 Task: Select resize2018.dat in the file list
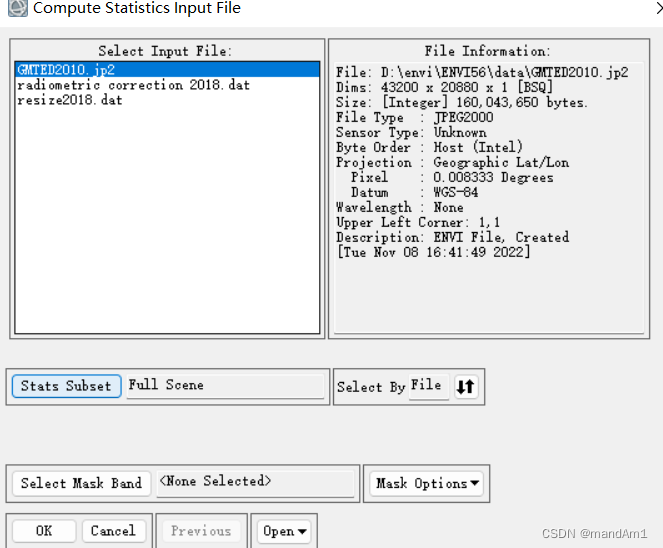point(70,100)
